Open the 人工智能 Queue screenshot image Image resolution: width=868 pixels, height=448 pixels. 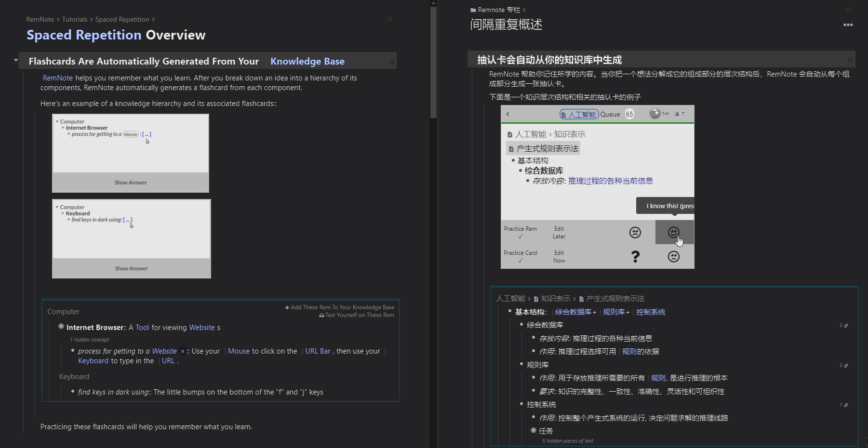[x=598, y=187]
